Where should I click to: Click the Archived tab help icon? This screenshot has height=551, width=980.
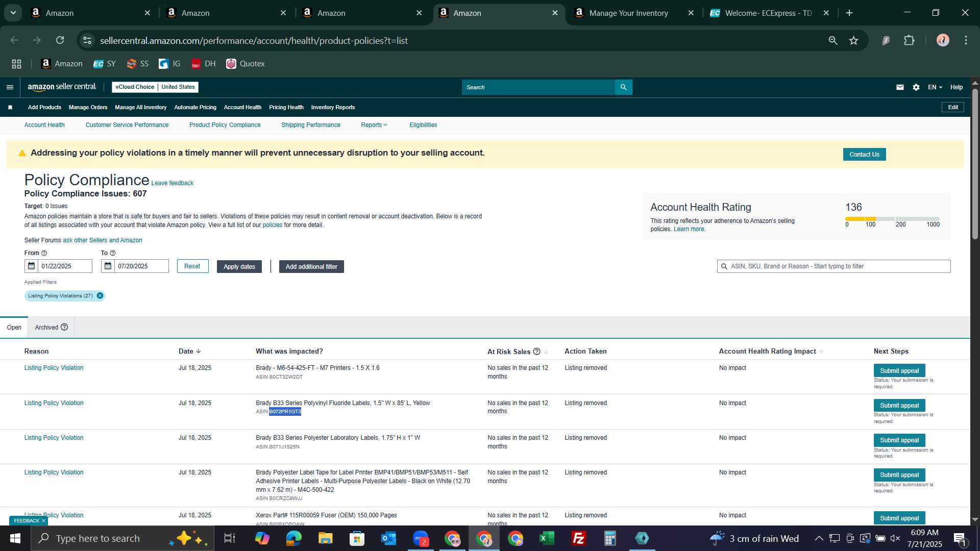64,327
